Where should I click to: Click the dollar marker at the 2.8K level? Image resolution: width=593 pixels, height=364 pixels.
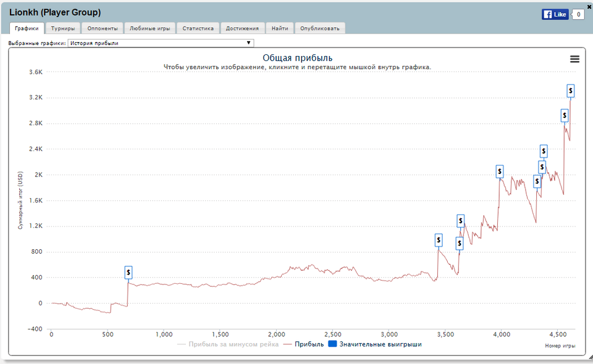click(565, 115)
